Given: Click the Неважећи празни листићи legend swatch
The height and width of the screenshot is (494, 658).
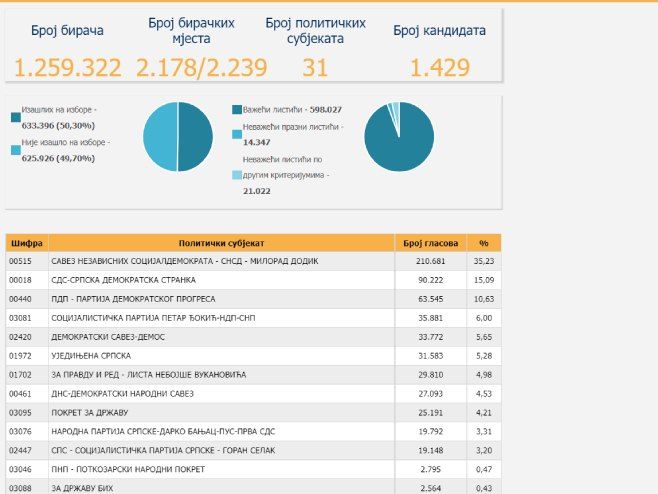Looking at the screenshot, I should pos(235,133).
